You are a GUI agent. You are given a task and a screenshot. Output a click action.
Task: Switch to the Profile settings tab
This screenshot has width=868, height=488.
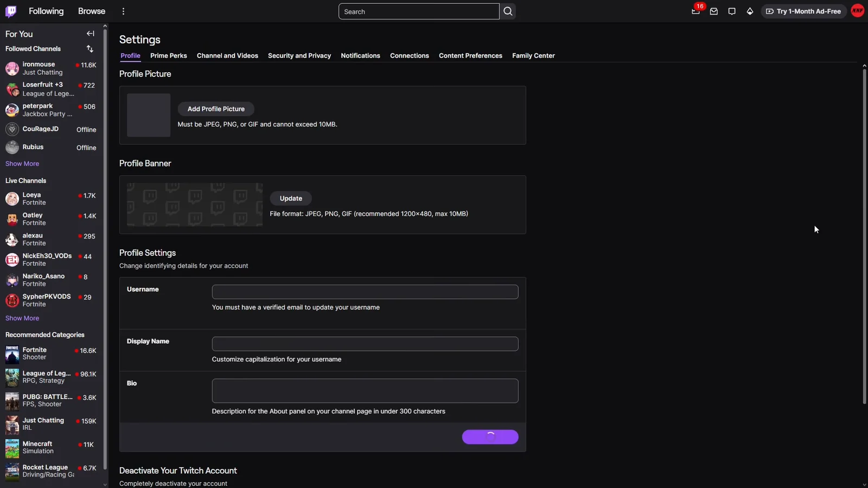click(130, 56)
